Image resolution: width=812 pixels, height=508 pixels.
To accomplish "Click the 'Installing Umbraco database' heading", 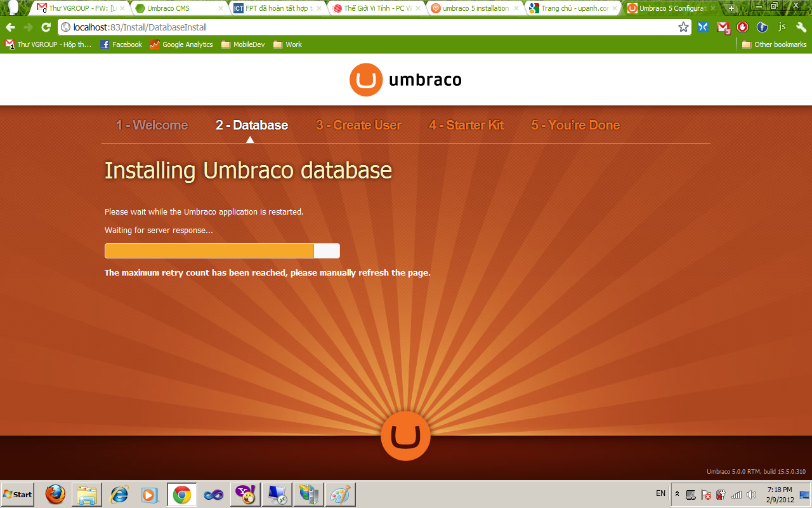I will [248, 171].
